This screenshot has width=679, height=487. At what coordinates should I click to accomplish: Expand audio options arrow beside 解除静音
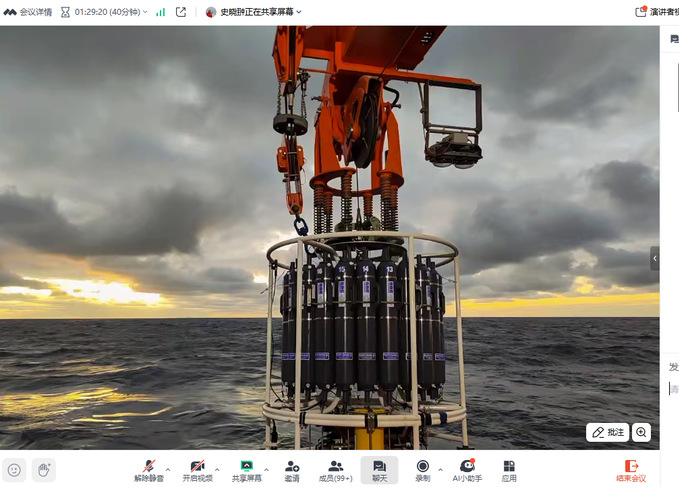(168, 468)
